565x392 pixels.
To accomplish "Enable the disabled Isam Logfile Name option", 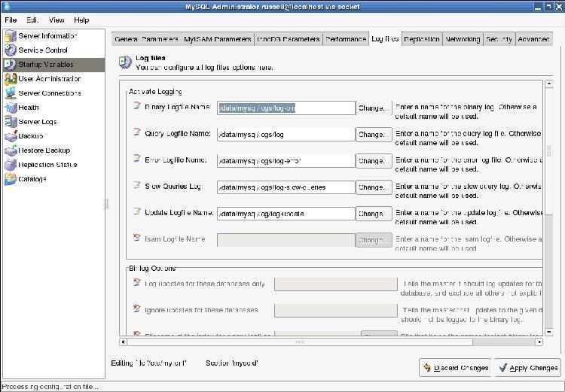I will (x=137, y=238).
